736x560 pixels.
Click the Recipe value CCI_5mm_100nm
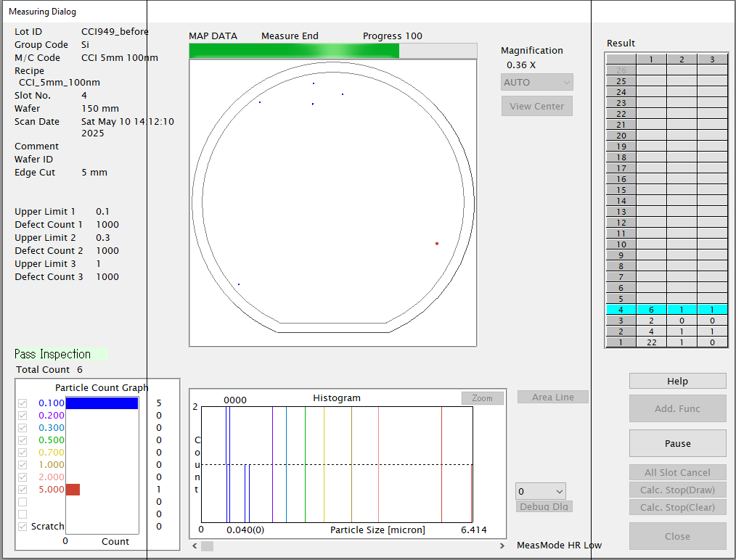point(59,83)
